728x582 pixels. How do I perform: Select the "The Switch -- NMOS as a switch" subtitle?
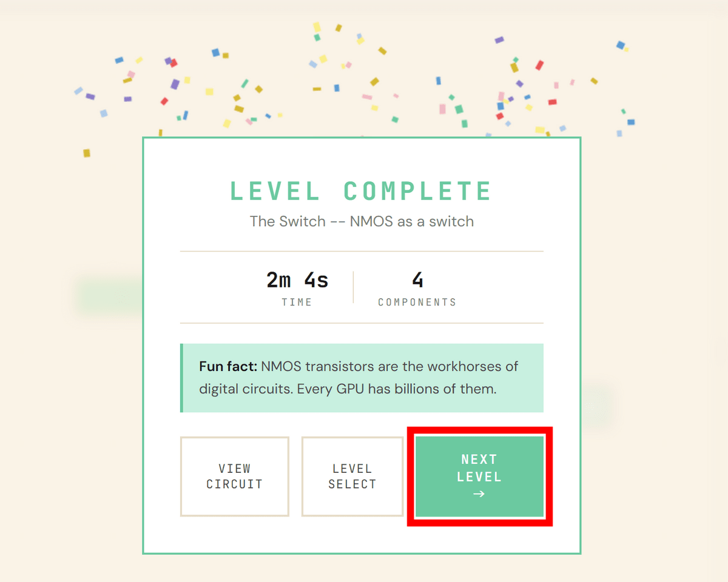pyautogui.click(x=362, y=221)
